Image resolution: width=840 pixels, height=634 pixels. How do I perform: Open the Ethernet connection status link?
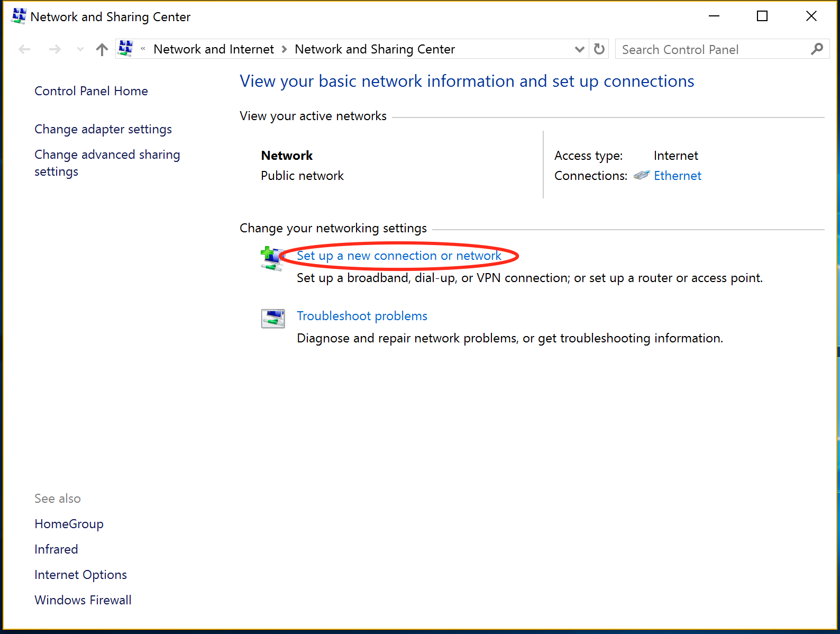tap(678, 176)
